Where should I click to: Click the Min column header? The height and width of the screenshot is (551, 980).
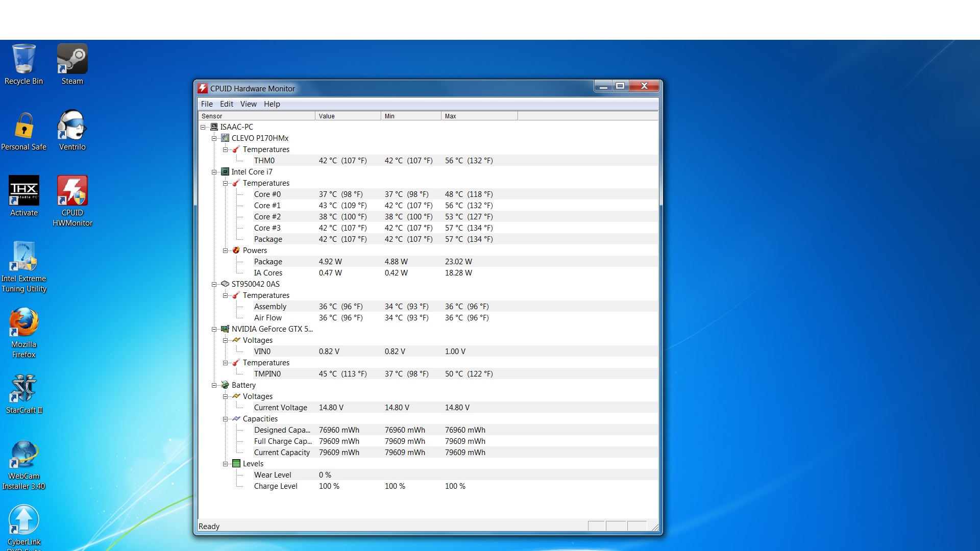point(411,116)
